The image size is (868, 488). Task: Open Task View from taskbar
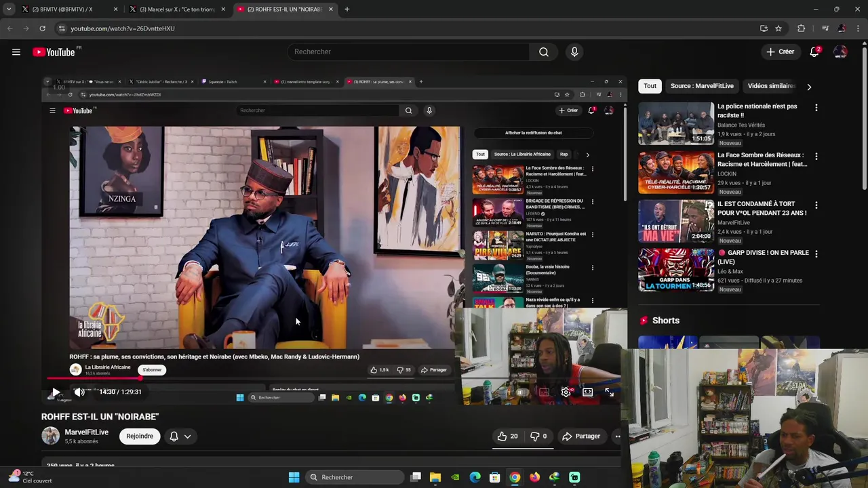point(416,477)
